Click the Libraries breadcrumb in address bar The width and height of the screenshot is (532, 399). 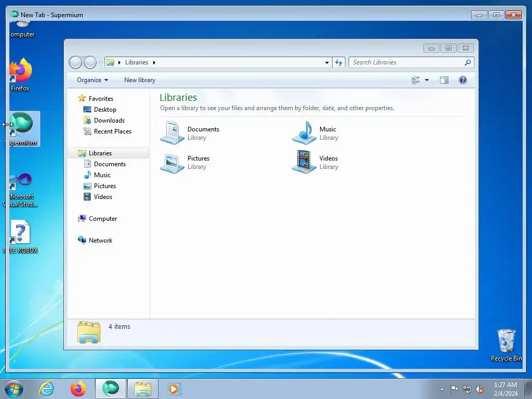pos(137,62)
